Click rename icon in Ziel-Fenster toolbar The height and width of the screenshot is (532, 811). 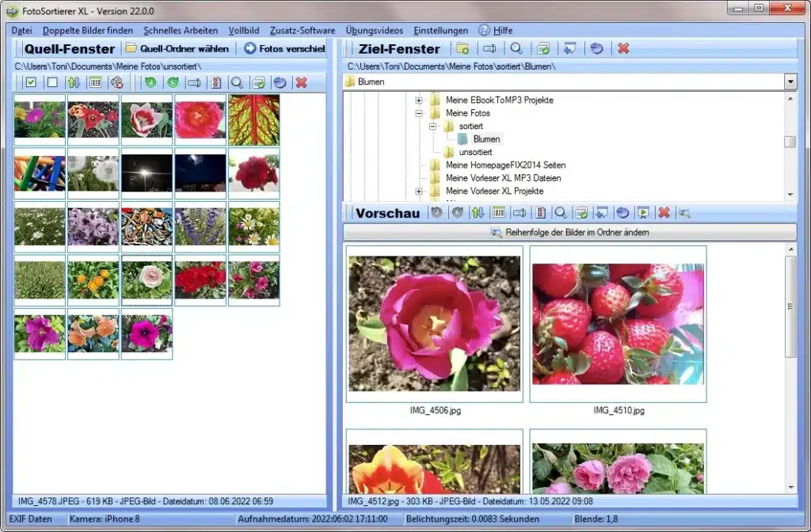point(489,48)
